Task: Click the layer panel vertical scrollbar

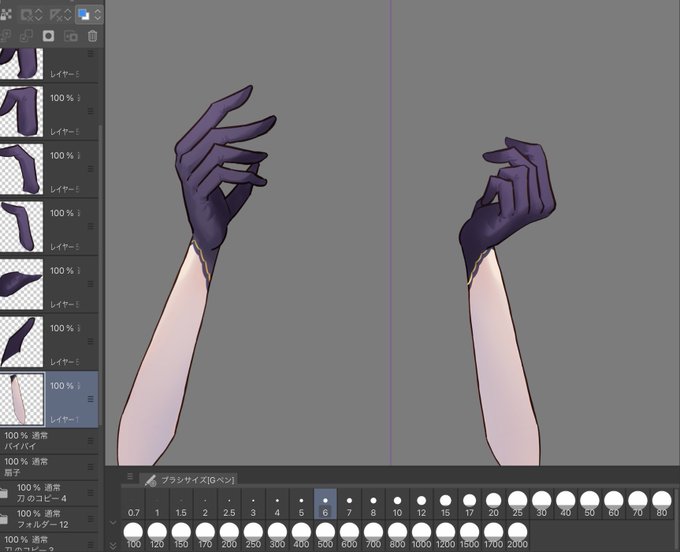Action: pos(101,275)
